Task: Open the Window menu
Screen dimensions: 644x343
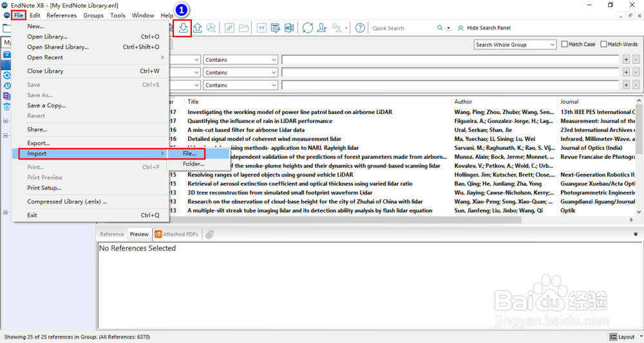Action: 143,15
